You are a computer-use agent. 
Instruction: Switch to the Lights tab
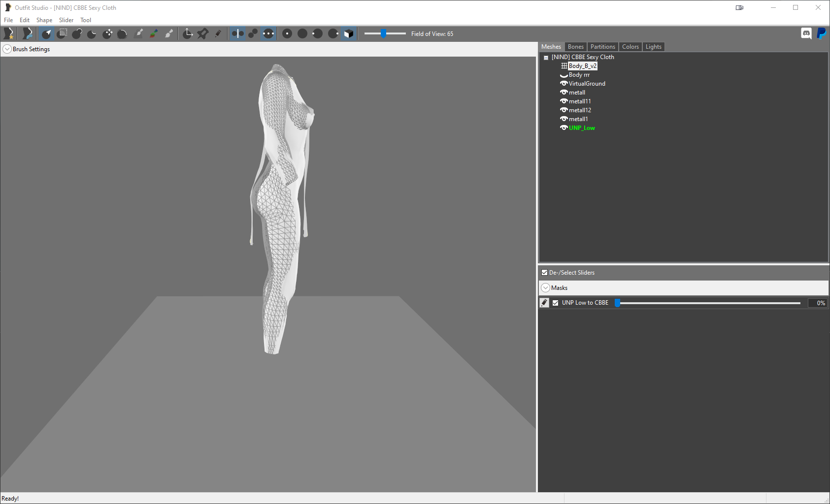tap(653, 47)
